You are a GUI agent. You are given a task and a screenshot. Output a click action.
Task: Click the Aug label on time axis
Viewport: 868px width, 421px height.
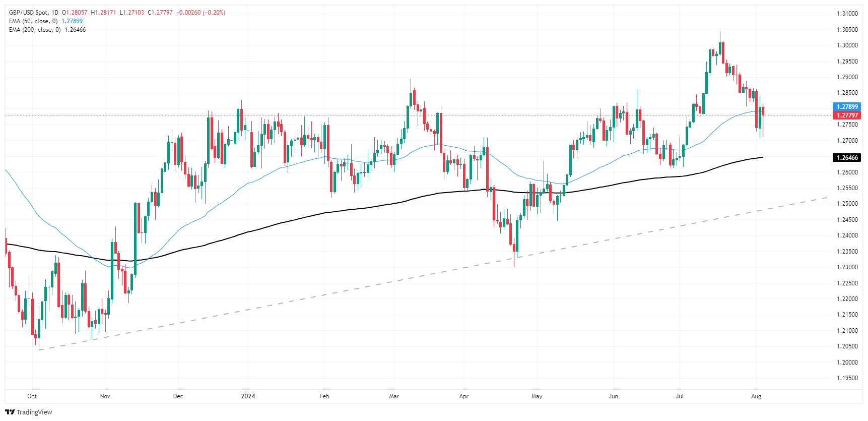click(x=756, y=396)
